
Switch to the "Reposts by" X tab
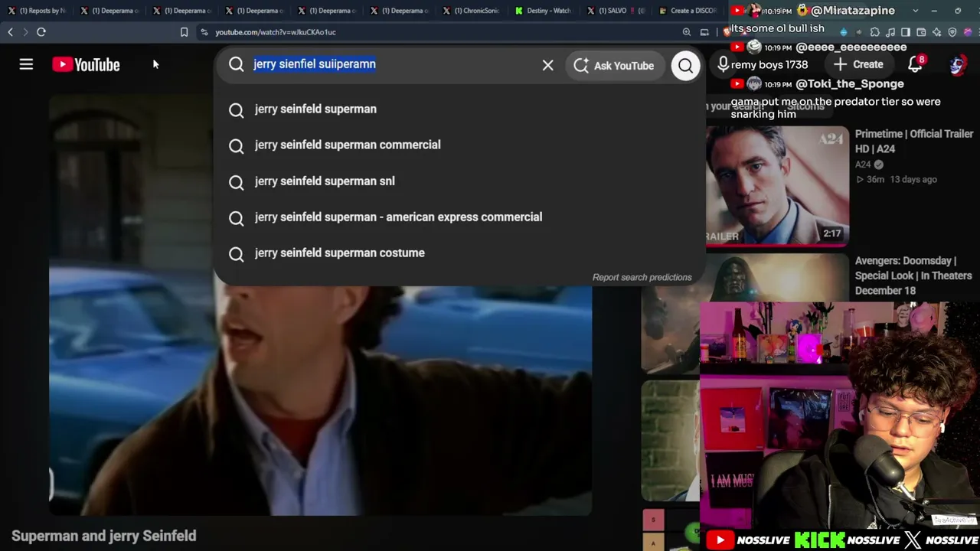click(x=36, y=11)
